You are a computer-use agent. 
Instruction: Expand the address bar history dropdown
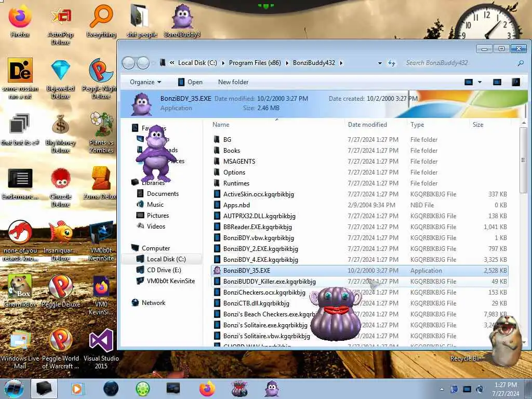pos(380,63)
